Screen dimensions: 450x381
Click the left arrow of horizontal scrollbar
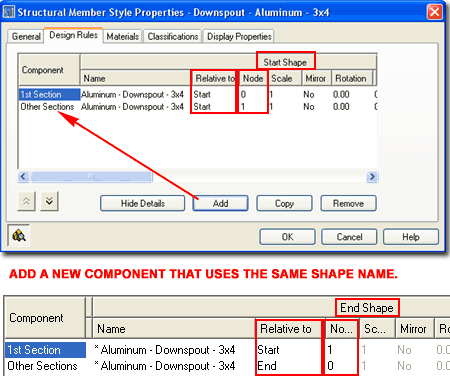click(x=23, y=176)
